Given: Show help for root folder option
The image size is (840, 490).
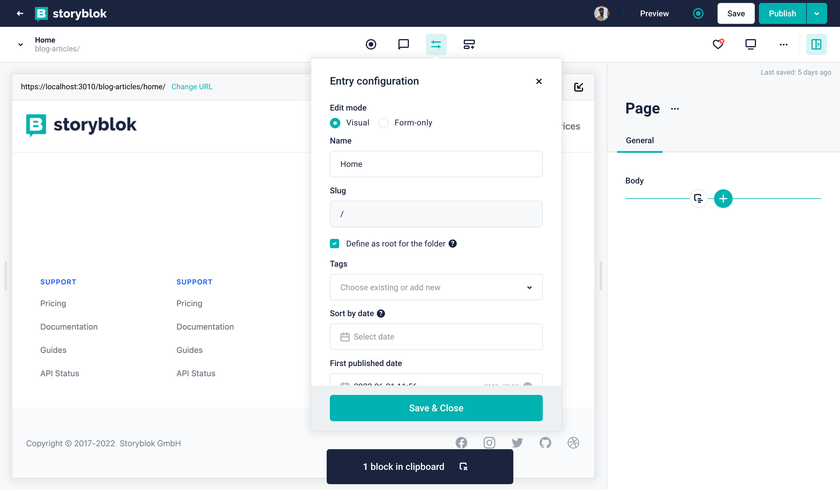Looking at the screenshot, I should click(x=453, y=244).
